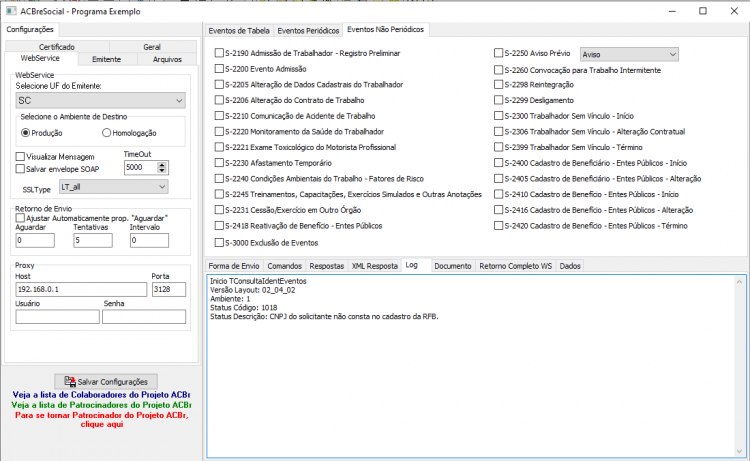This screenshot has height=461, width=750.
Task: Click the proxy Porta field
Action: tap(169, 289)
